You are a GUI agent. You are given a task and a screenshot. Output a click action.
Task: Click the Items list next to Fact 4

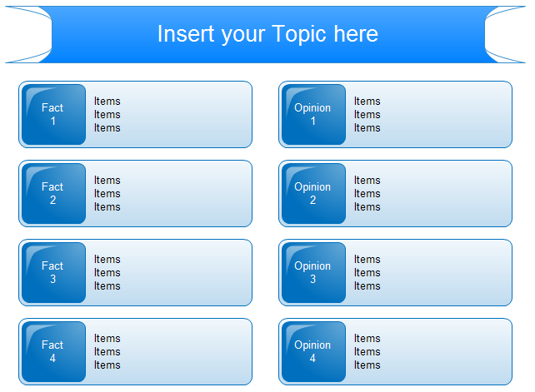pyautogui.click(x=107, y=352)
